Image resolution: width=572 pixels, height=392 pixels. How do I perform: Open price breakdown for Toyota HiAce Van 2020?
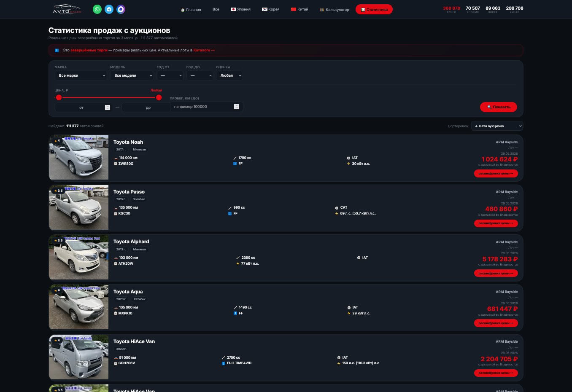(x=496, y=373)
